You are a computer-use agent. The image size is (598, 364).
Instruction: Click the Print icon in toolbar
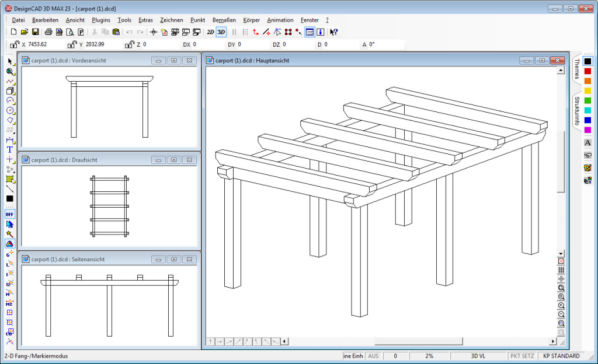coord(49,32)
